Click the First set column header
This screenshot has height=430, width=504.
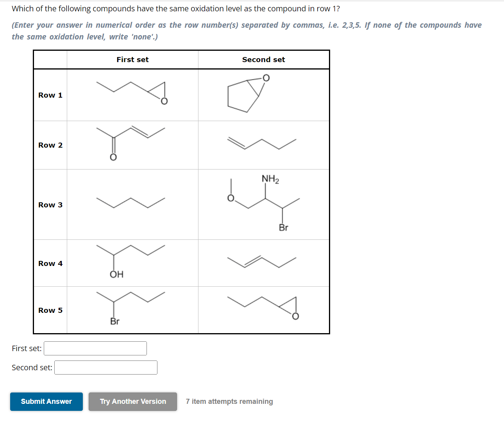(x=132, y=59)
